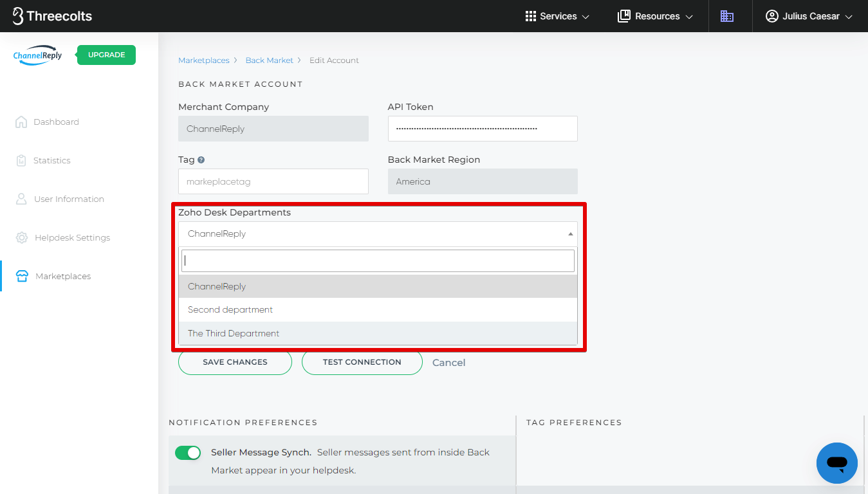Click TAG PREFERENCES heading
The image size is (868, 494).
[x=574, y=423]
